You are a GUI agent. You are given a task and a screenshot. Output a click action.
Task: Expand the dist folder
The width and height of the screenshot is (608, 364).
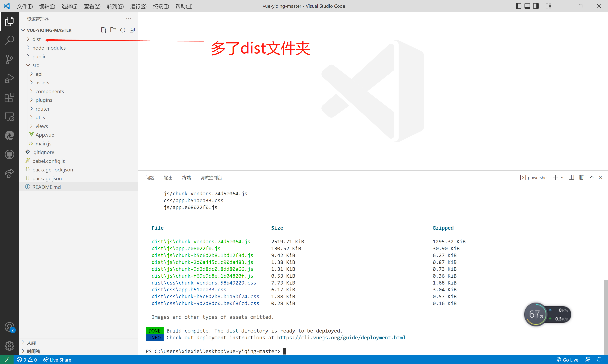(x=36, y=39)
